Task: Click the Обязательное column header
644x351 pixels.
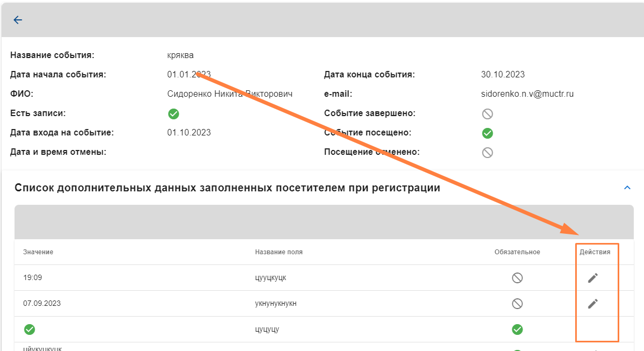Action: point(517,252)
